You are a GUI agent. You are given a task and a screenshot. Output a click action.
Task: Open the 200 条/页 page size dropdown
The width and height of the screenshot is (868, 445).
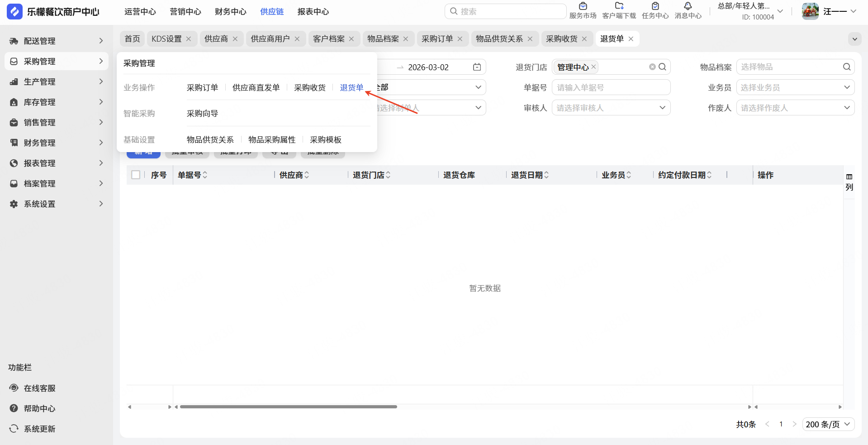(829, 424)
